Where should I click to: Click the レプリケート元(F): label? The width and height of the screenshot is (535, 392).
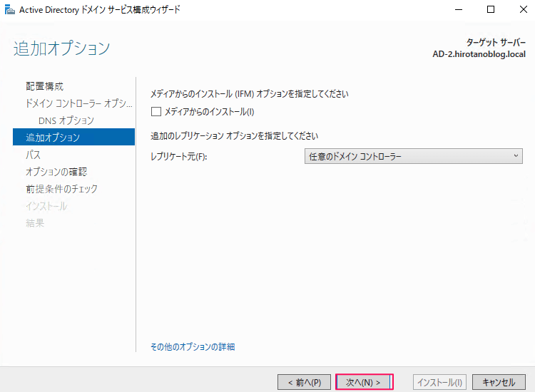pyautogui.click(x=179, y=157)
